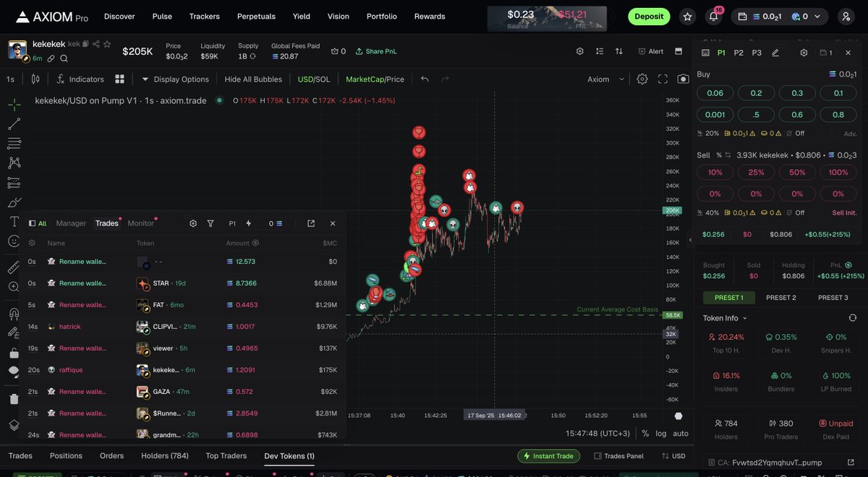Toggle percent scale on chart
The image size is (868, 477).
coord(645,434)
